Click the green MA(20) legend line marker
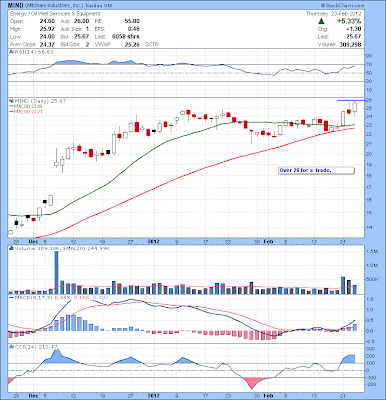386x400 pixels. pos(11,106)
